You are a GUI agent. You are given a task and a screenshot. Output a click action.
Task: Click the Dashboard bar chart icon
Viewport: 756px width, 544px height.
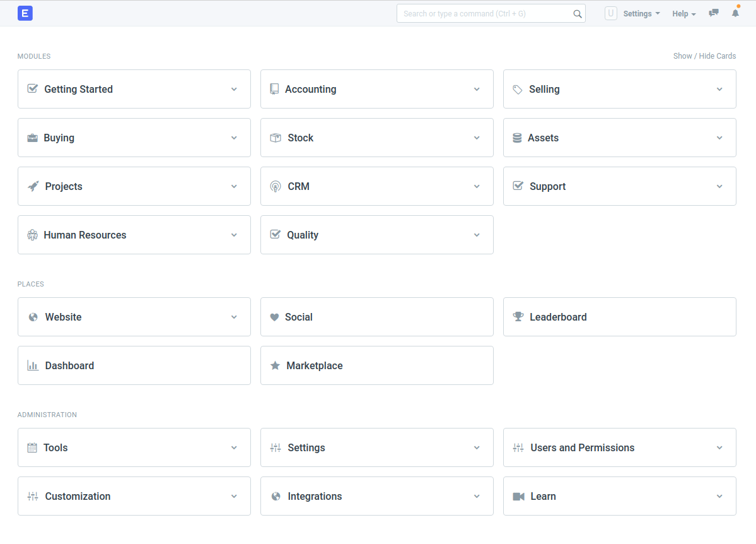(x=33, y=365)
